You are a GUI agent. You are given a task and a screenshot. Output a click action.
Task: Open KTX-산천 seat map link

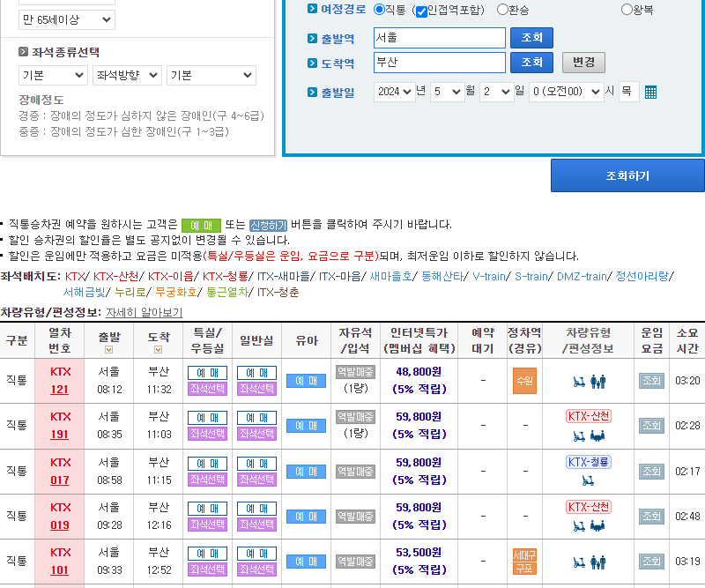(x=116, y=276)
